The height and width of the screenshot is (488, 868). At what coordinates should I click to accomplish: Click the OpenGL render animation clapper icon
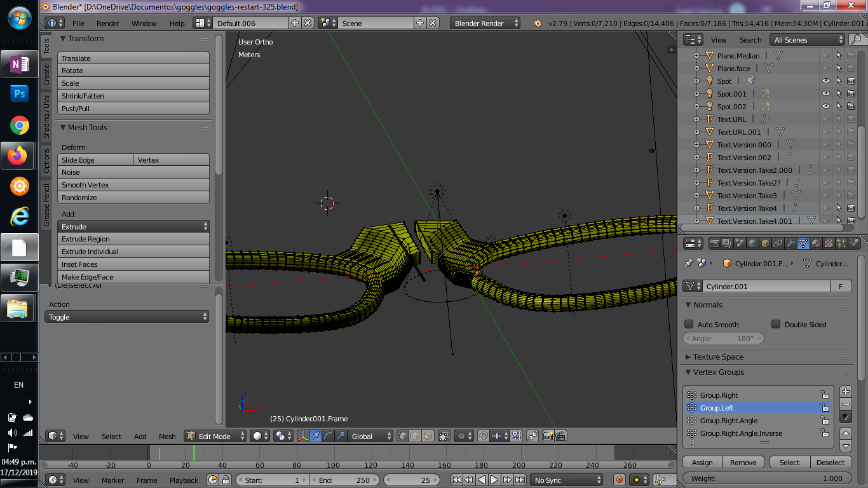point(560,436)
